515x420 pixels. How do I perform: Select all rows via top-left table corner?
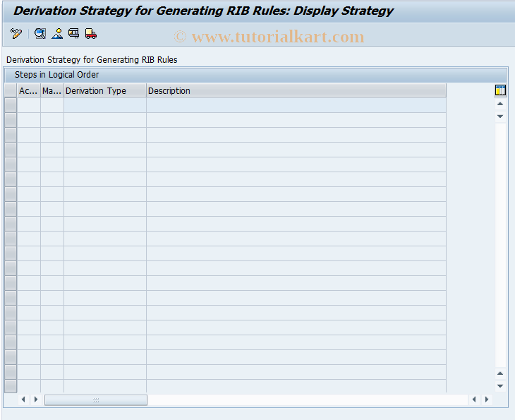coord(11,90)
